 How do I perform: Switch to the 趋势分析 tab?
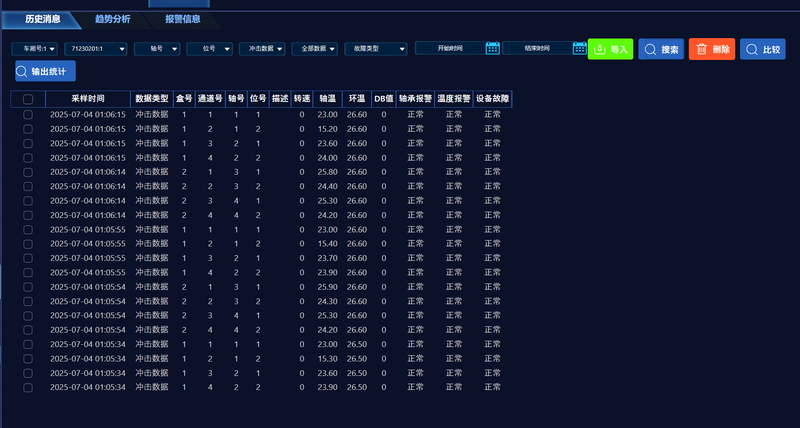113,19
